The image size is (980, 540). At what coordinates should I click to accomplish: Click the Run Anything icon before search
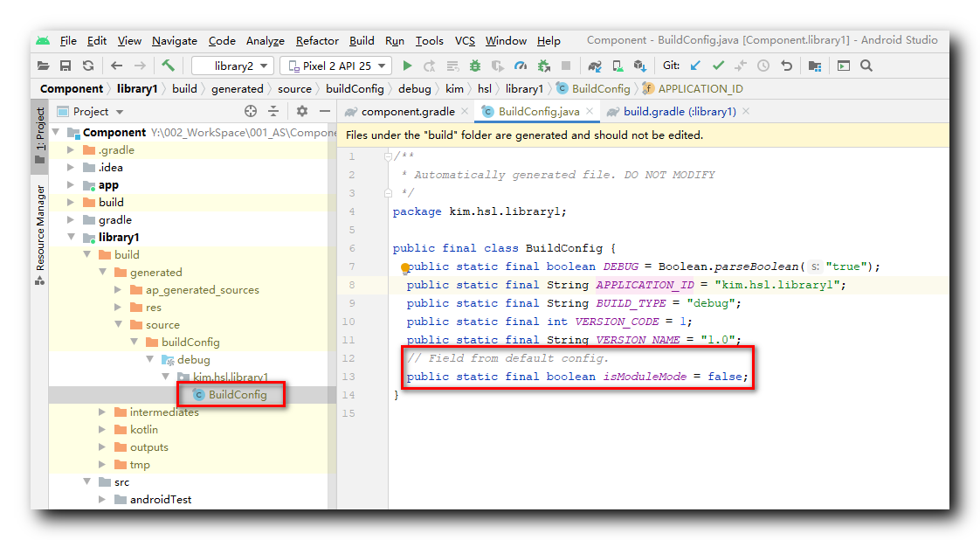[844, 66]
